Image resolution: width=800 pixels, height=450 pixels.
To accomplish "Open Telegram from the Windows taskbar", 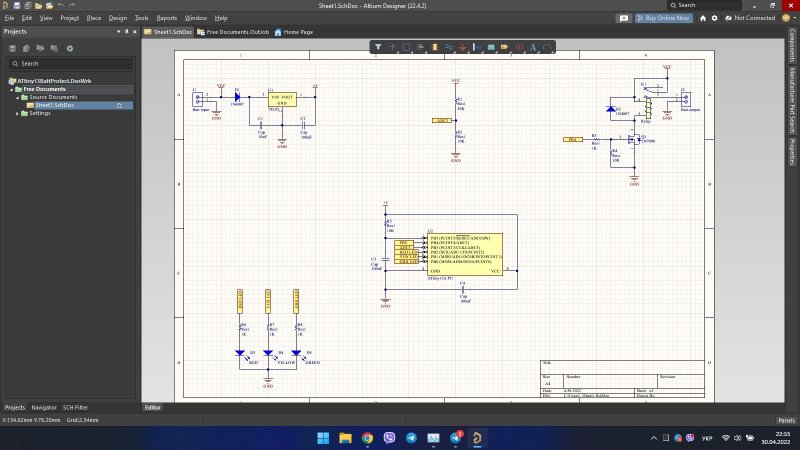I will coord(412,438).
